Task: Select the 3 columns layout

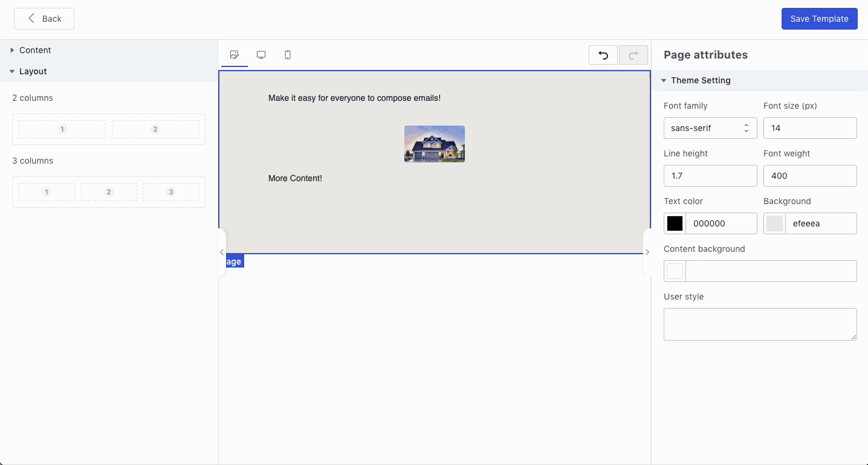Action: click(108, 191)
